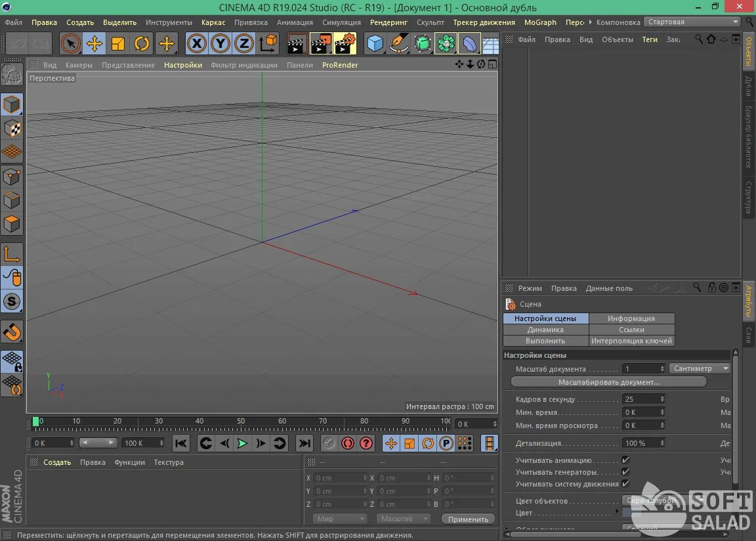Add a Cube primitive object
This screenshot has height=541, width=756.
(375, 44)
